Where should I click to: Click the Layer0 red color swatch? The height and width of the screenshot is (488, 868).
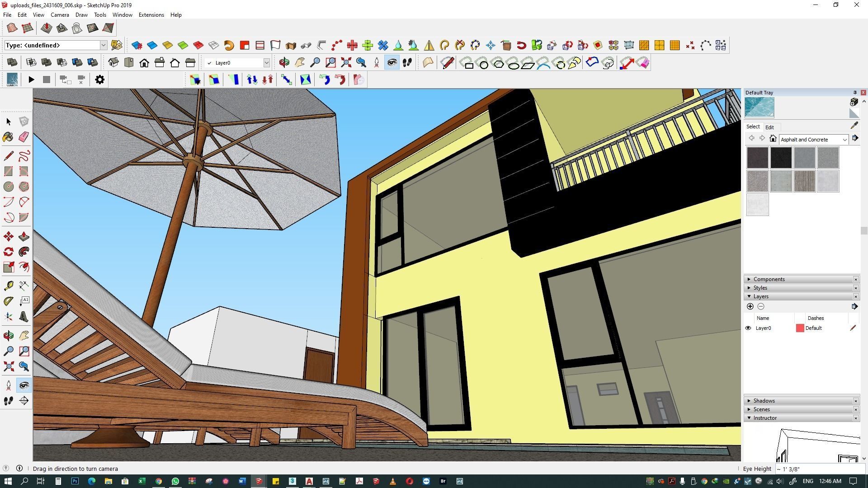pyautogui.click(x=800, y=328)
